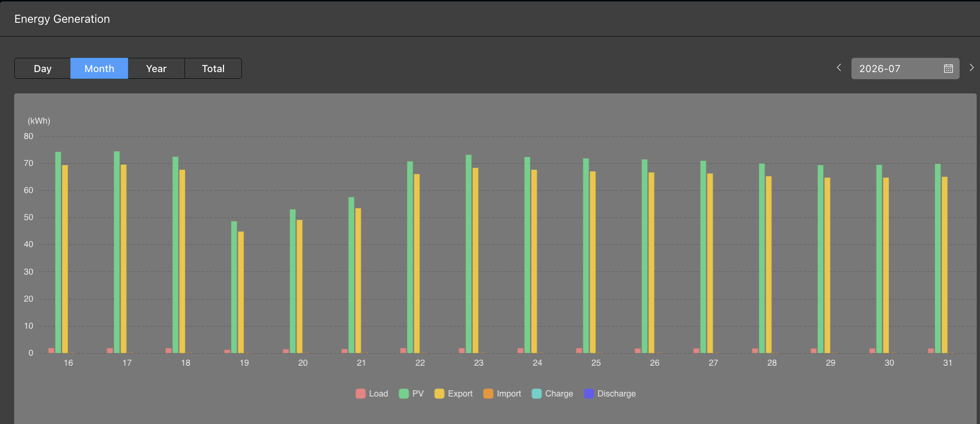The width and height of the screenshot is (980, 424).
Task: Hide the Import series via legend
Action: pyautogui.click(x=502, y=394)
